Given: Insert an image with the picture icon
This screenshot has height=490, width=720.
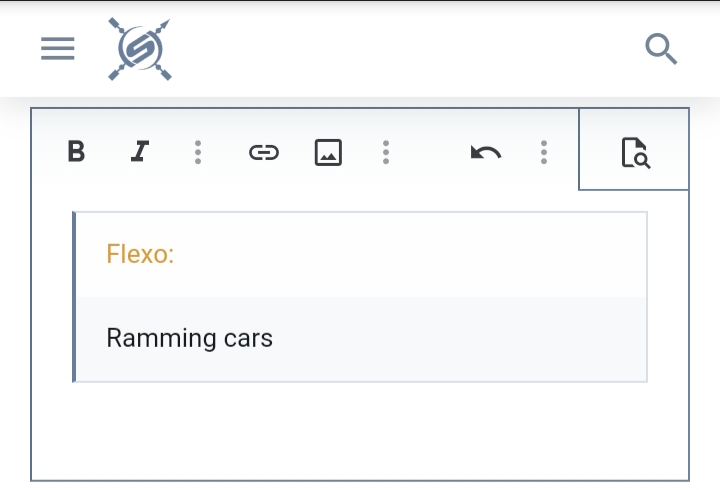Looking at the screenshot, I should [328, 152].
